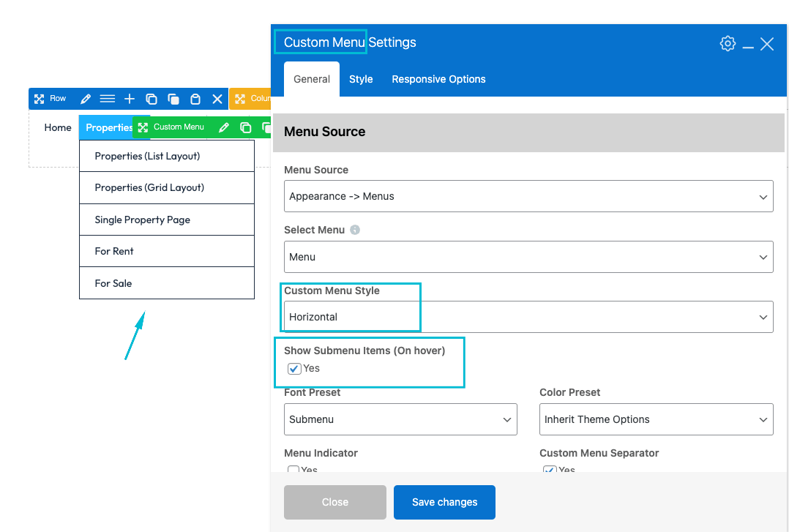Click the Save changes button
789x532 pixels.
click(444, 502)
